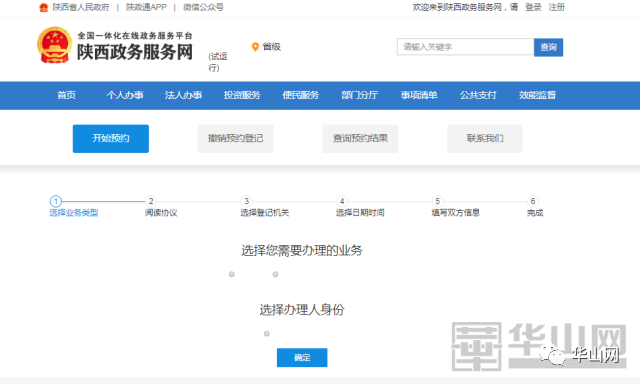Open 事项清单 in the navigation bar
Viewport: 640px width, 384px height.
click(419, 95)
